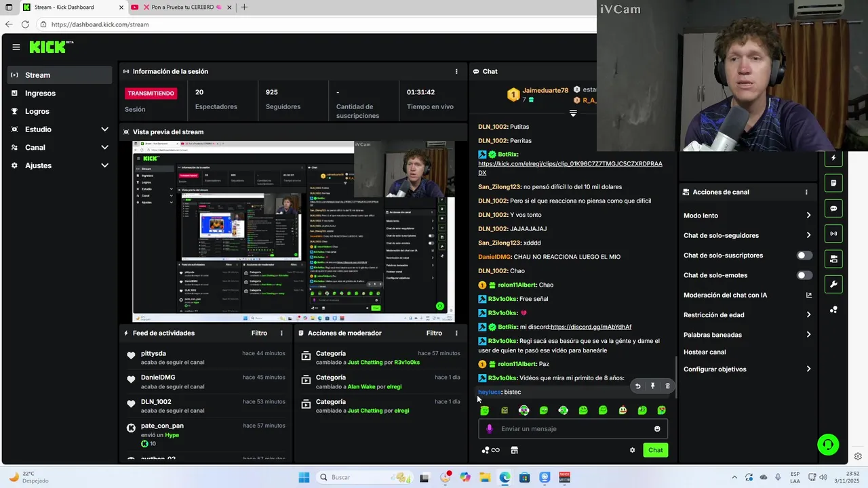Open Microsoft Edge from taskbar
This screenshot has height=488, width=868.
[505, 478]
